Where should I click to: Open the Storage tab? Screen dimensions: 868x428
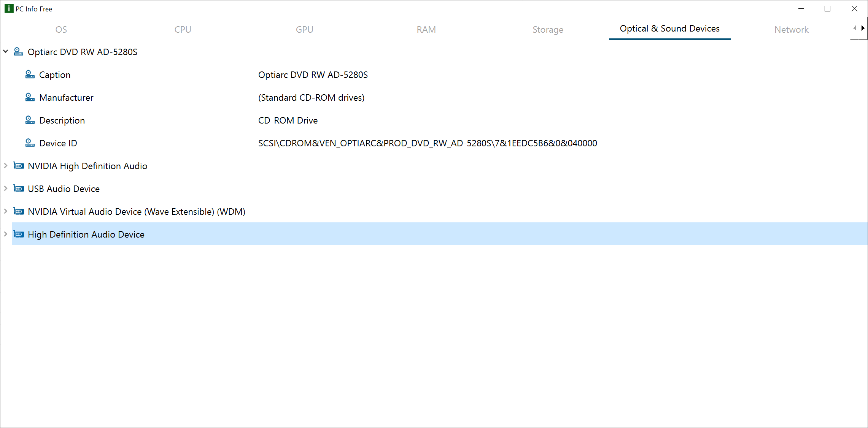pyautogui.click(x=548, y=30)
